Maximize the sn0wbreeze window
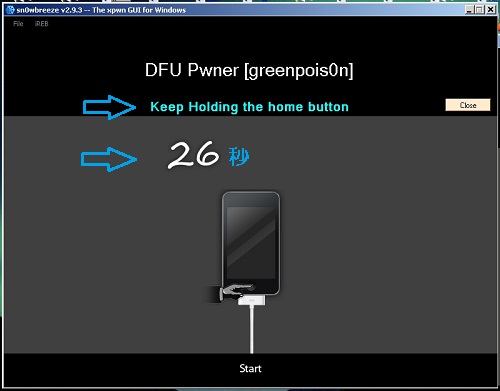The image size is (500, 391). coord(480,10)
